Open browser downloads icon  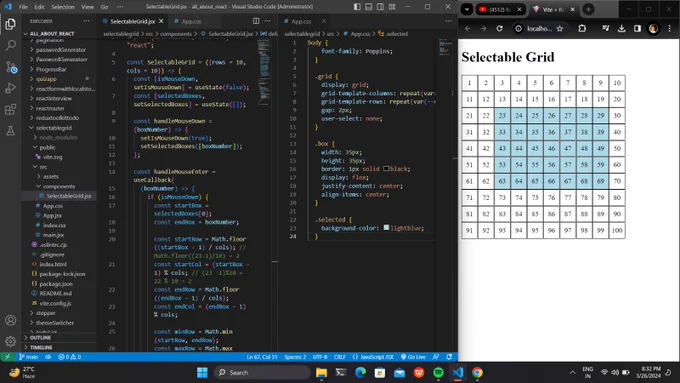tap(621, 29)
